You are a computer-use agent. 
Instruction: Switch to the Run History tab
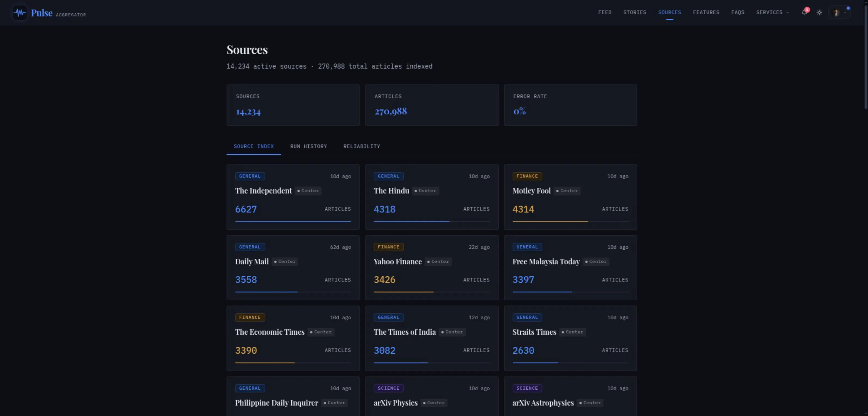pyautogui.click(x=308, y=146)
